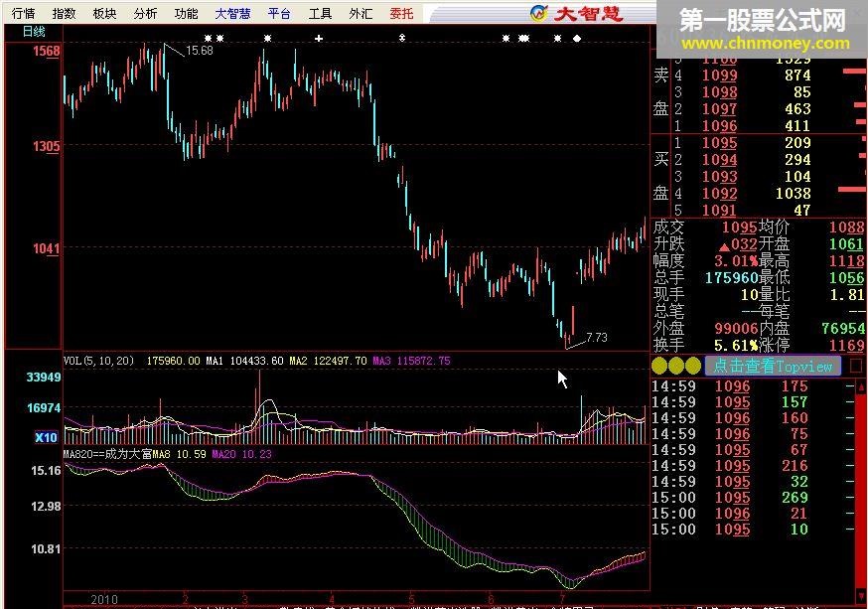The image size is (868, 609).
Task: Open the 平台 menu
Action: click(279, 13)
